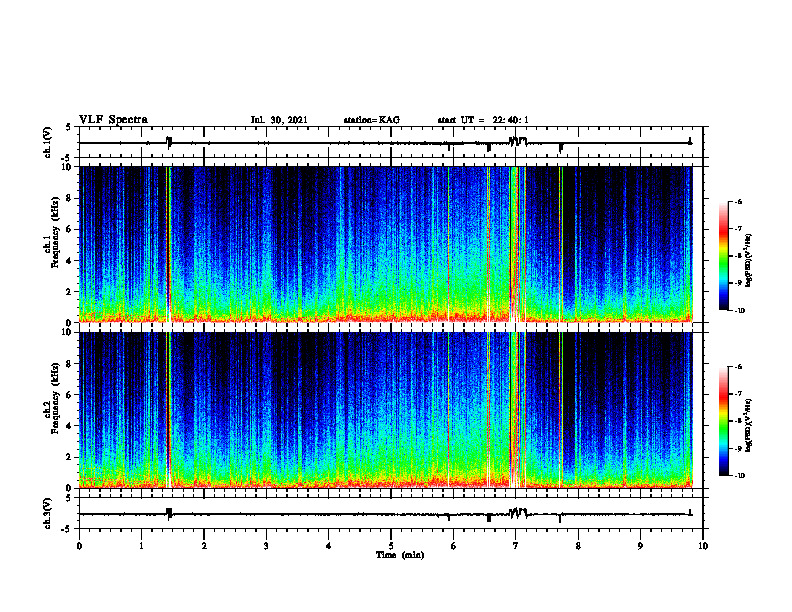Click the "-10" tick on ch.1 colorbar

pyautogui.click(x=739, y=311)
